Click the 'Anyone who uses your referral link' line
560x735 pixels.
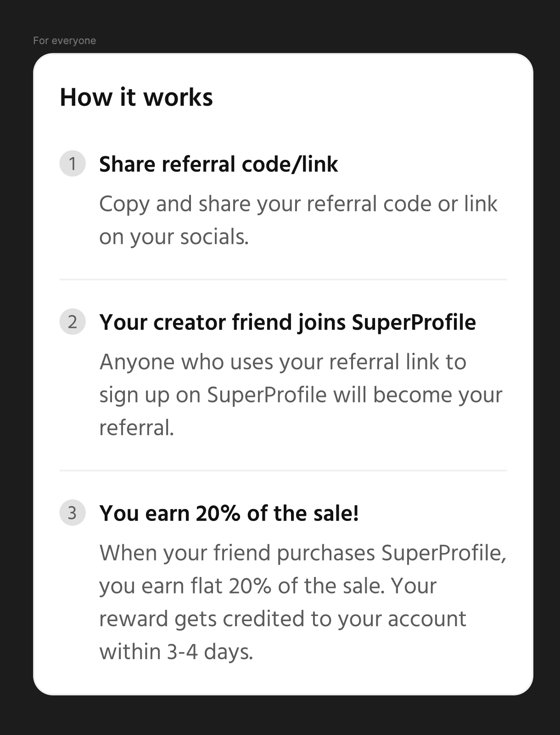[283, 362]
